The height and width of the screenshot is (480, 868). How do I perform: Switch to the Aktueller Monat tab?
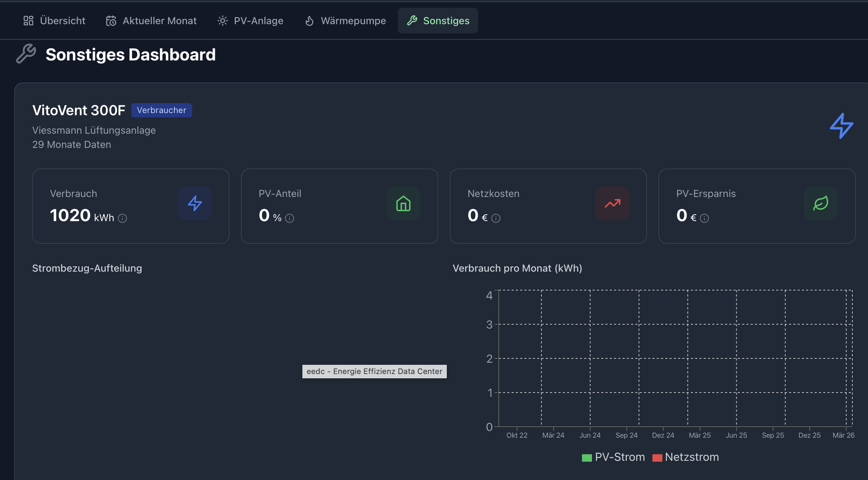151,21
